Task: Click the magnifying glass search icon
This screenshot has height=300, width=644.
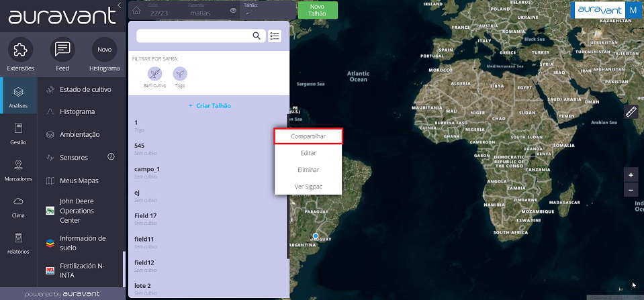Action: tap(257, 36)
